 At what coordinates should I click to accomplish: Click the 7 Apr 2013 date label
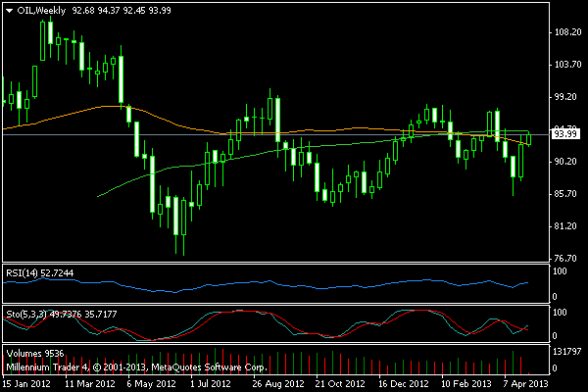click(x=522, y=383)
